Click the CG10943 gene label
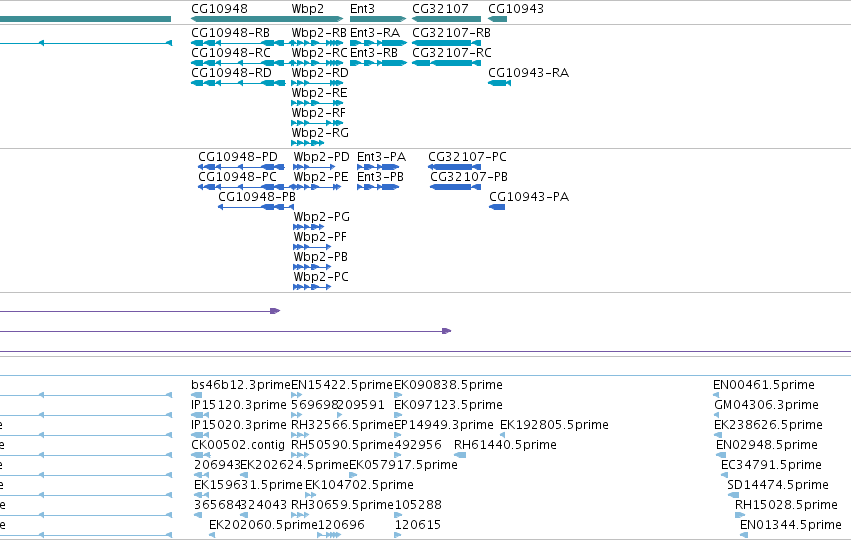The image size is (851, 540). (516, 9)
